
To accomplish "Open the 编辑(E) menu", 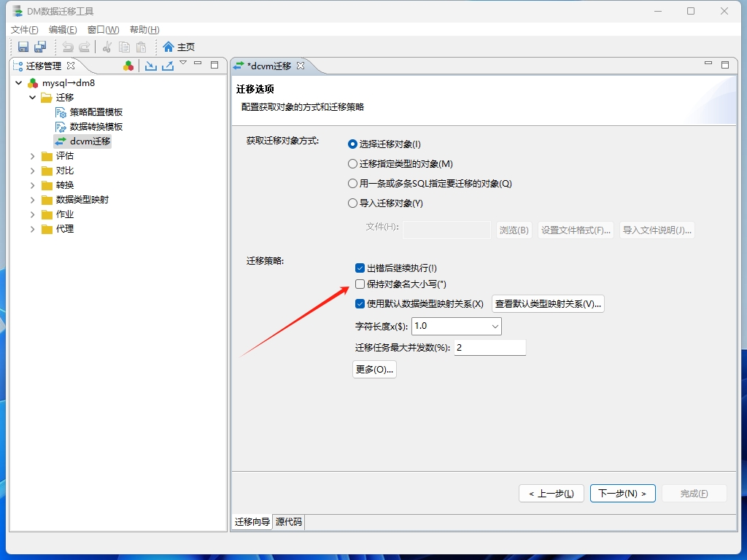I will click(x=63, y=29).
